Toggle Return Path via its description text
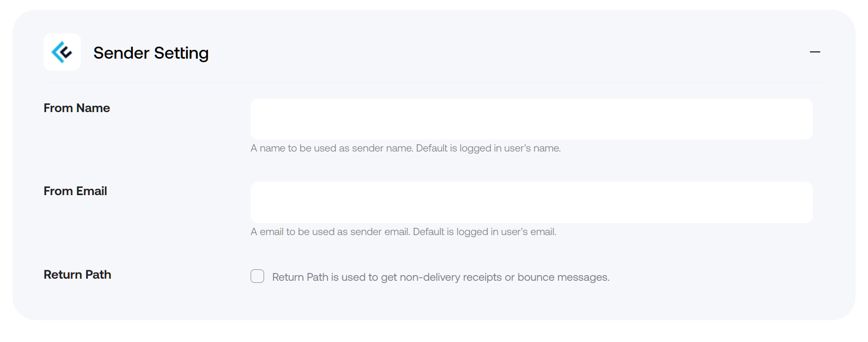Image resolution: width=868 pixels, height=342 pixels. pos(440,277)
